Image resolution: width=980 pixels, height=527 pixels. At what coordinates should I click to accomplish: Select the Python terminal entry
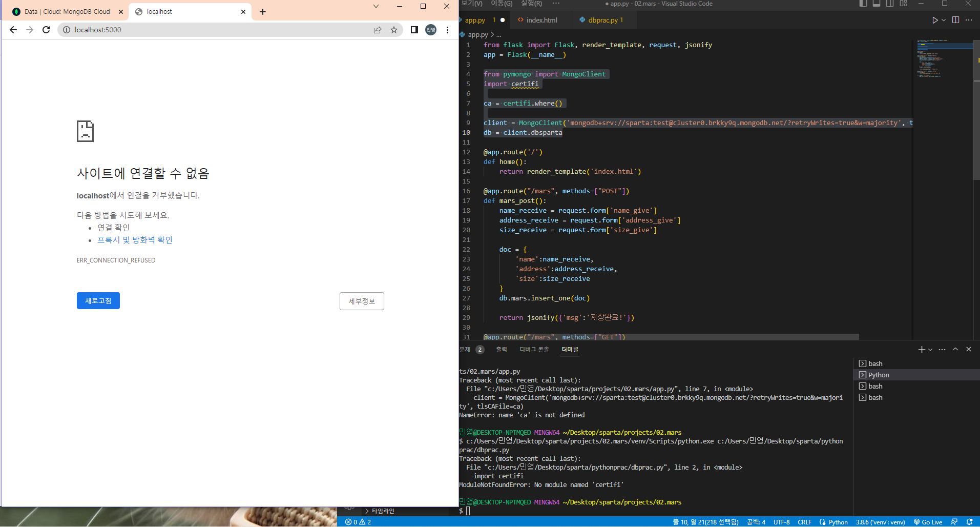(x=917, y=375)
